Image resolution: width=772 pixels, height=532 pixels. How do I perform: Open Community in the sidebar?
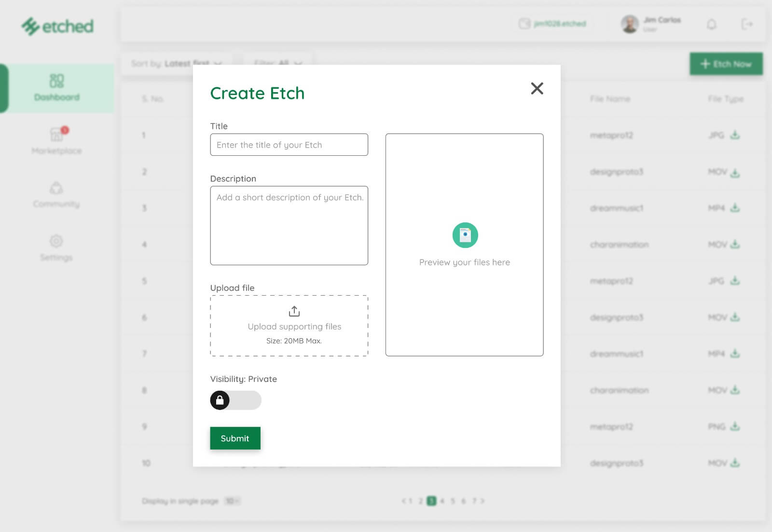coord(56,194)
